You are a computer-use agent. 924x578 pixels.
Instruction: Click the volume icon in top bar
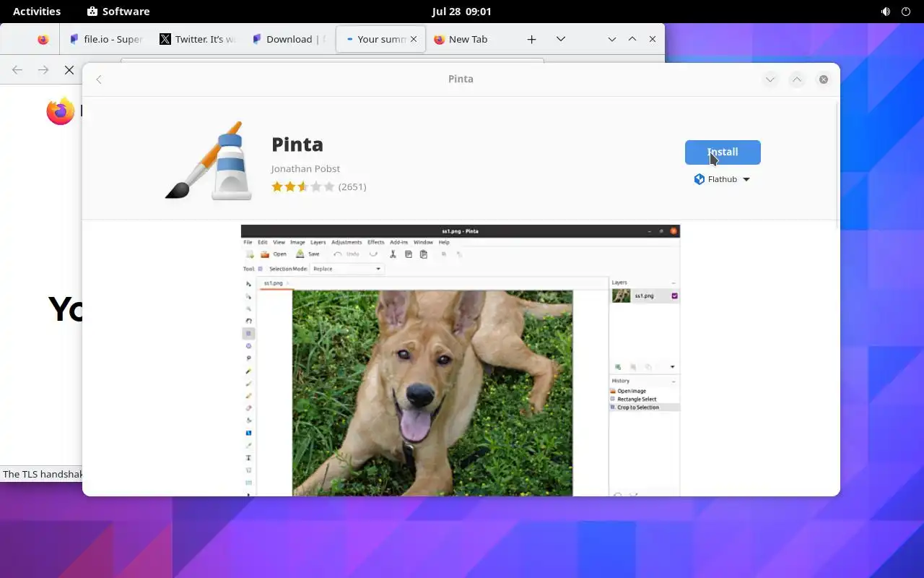(886, 12)
